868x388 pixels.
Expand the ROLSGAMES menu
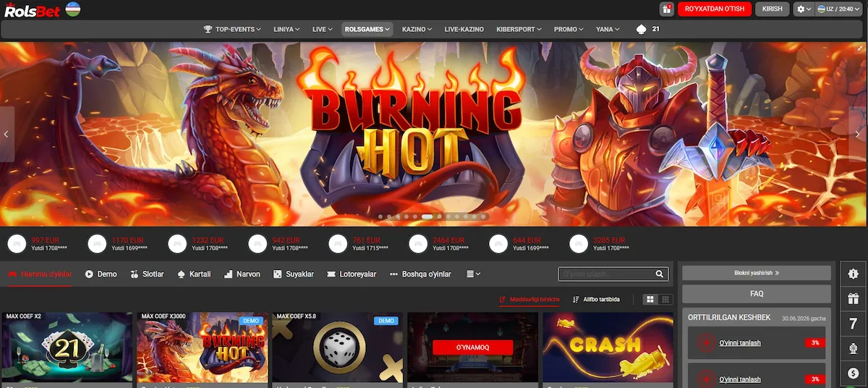(x=367, y=30)
